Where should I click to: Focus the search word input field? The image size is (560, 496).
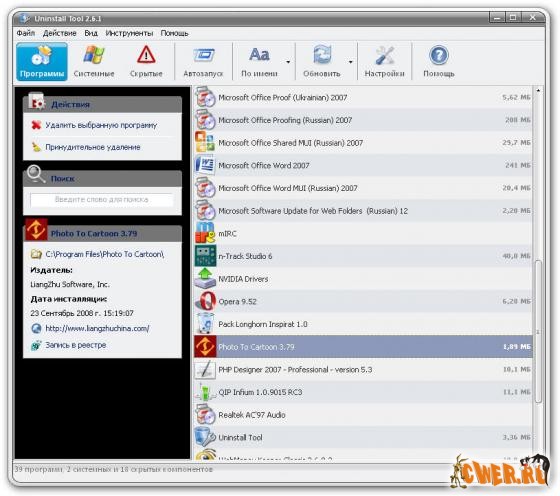[102, 200]
